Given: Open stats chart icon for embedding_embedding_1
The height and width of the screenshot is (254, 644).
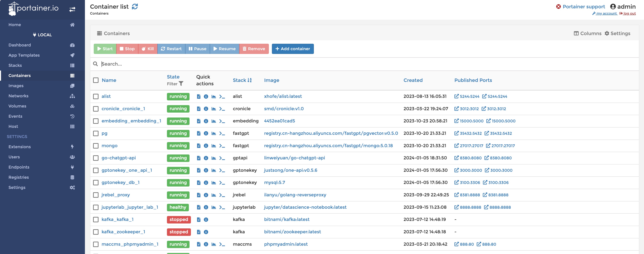Looking at the screenshot, I should (x=213, y=121).
